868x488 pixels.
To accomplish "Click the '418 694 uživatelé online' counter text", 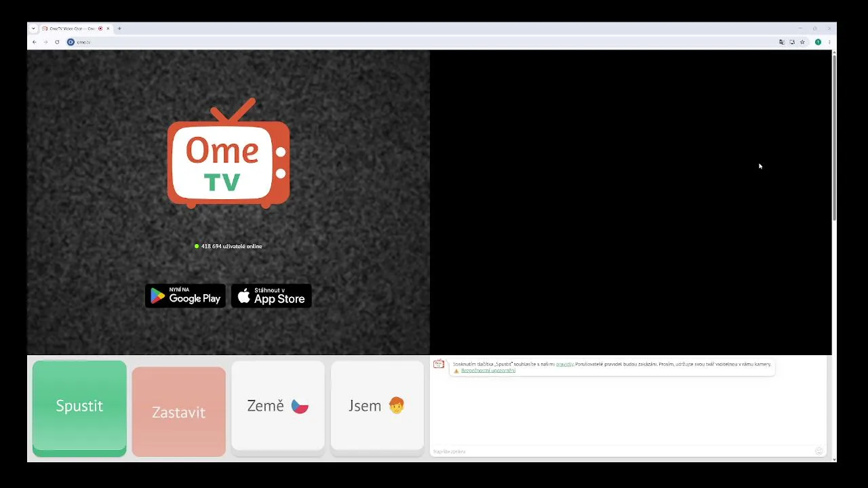I will 231,246.
